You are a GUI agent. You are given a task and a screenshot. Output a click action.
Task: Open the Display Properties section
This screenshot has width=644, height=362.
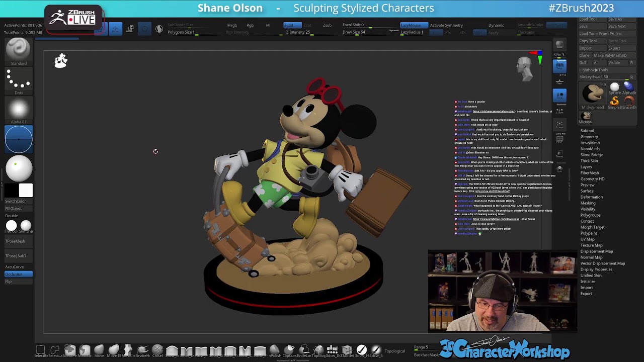tap(597, 269)
